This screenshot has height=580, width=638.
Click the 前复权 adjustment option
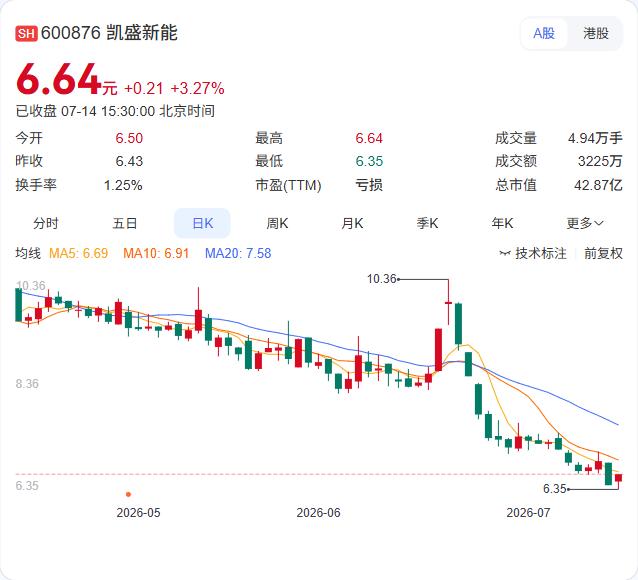[603, 253]
